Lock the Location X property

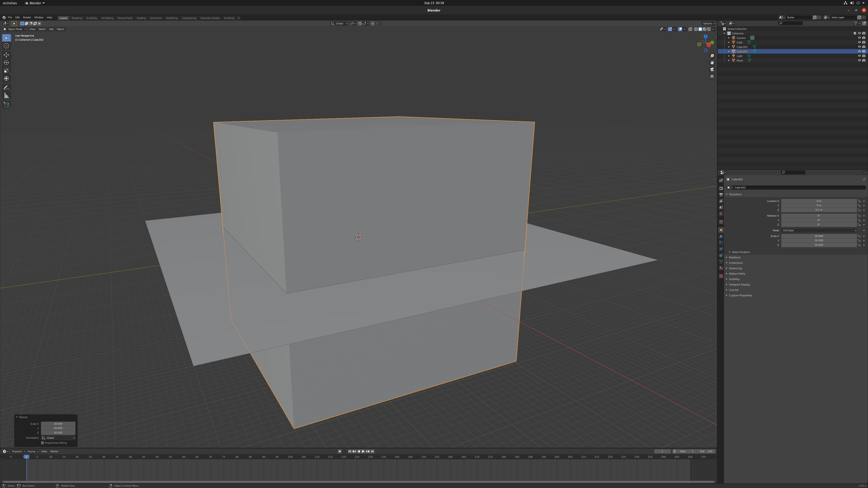(859, 201)
